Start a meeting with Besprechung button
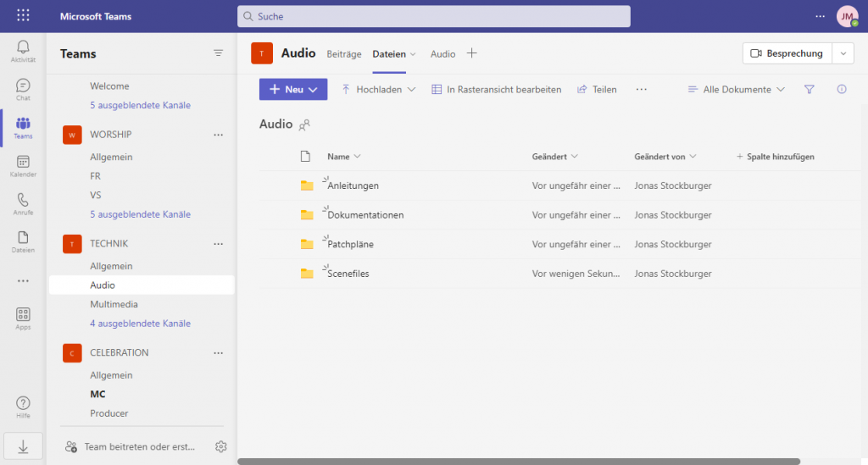 (787, 53)
